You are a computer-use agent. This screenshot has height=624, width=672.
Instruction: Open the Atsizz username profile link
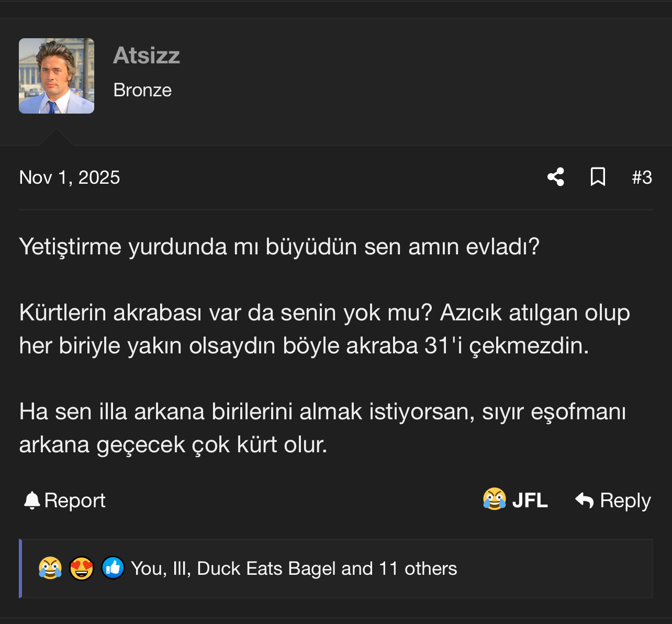[x=147, y=55]
